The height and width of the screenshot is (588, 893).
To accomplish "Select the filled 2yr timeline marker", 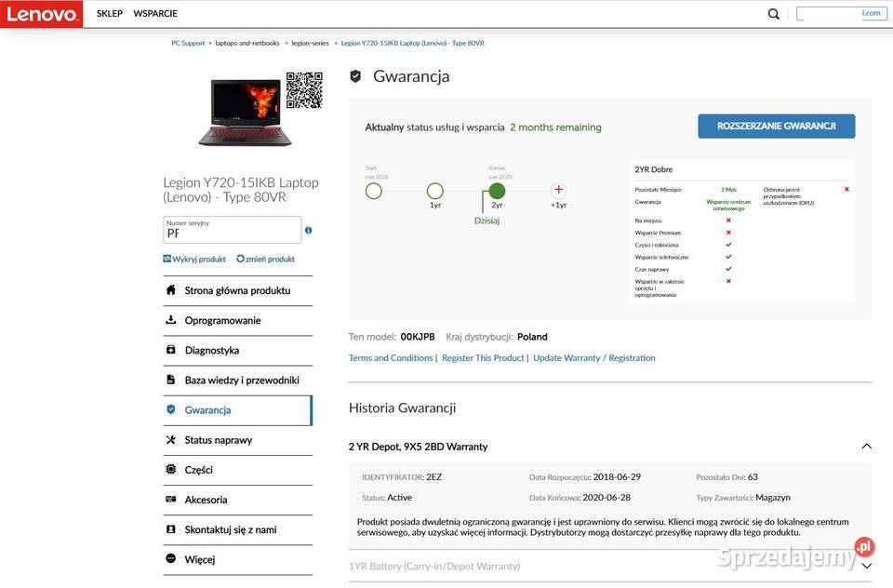I will point(497,191).
